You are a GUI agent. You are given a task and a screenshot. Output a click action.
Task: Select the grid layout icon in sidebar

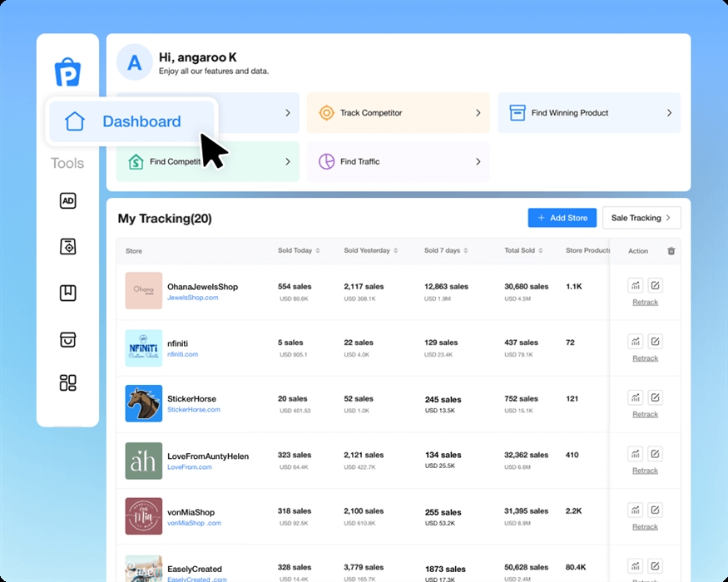[x=68, y=382]
